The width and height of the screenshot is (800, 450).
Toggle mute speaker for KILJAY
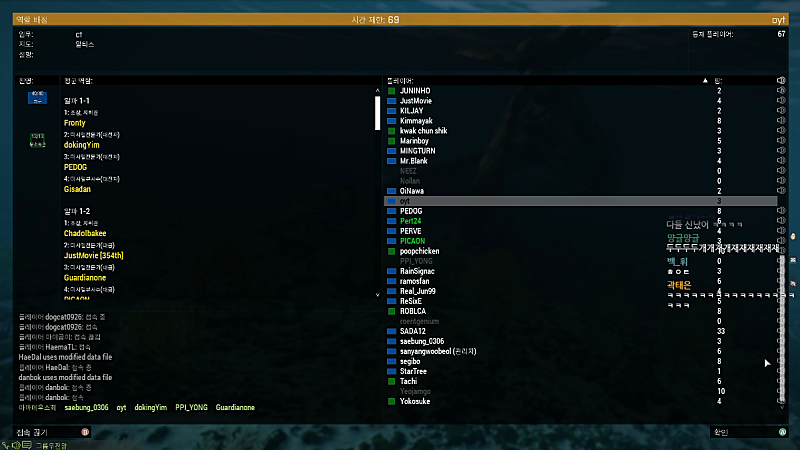point(781,111)
